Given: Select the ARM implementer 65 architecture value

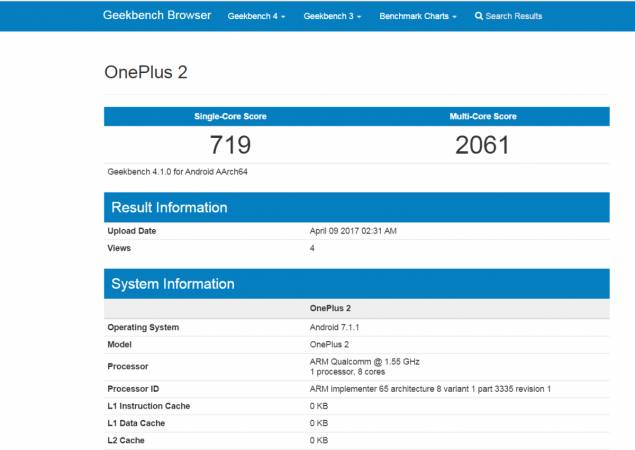Looking at the screenshot, I should [x=430, y=389].
